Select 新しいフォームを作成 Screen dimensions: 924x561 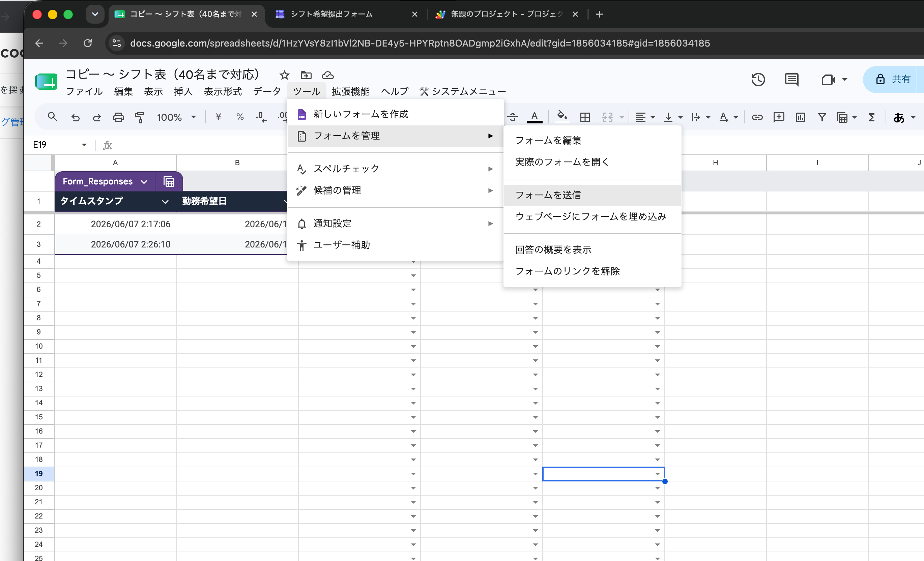pos(395,114)
